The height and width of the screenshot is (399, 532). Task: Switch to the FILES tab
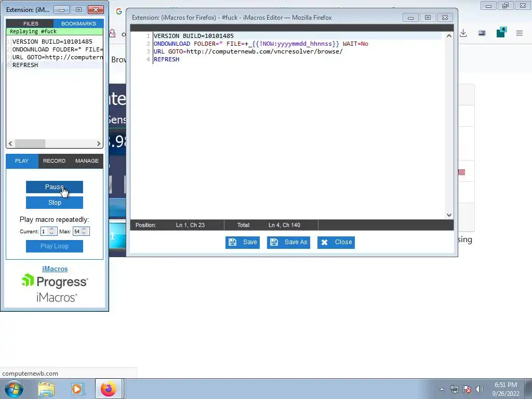pos(31,23)
